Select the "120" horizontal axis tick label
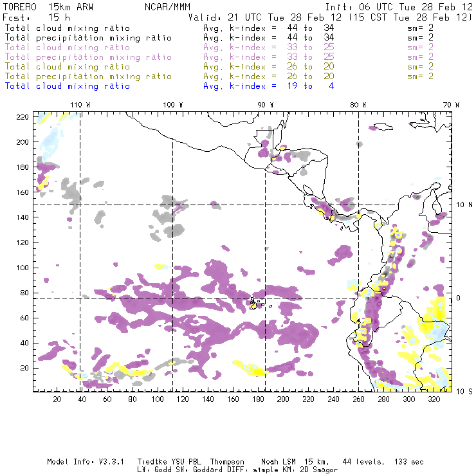 (183, 399)
